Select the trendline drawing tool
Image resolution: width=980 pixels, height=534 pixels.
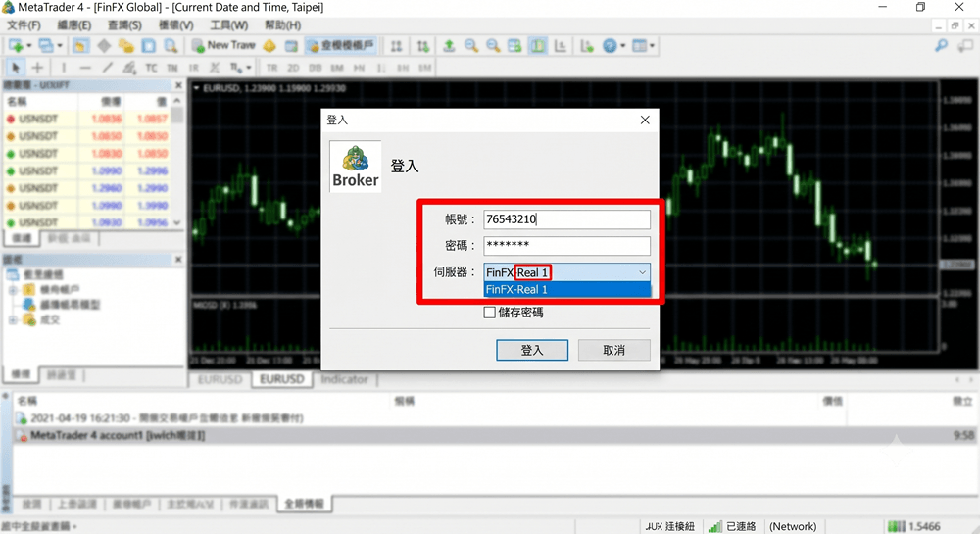[x=108, y=68]
